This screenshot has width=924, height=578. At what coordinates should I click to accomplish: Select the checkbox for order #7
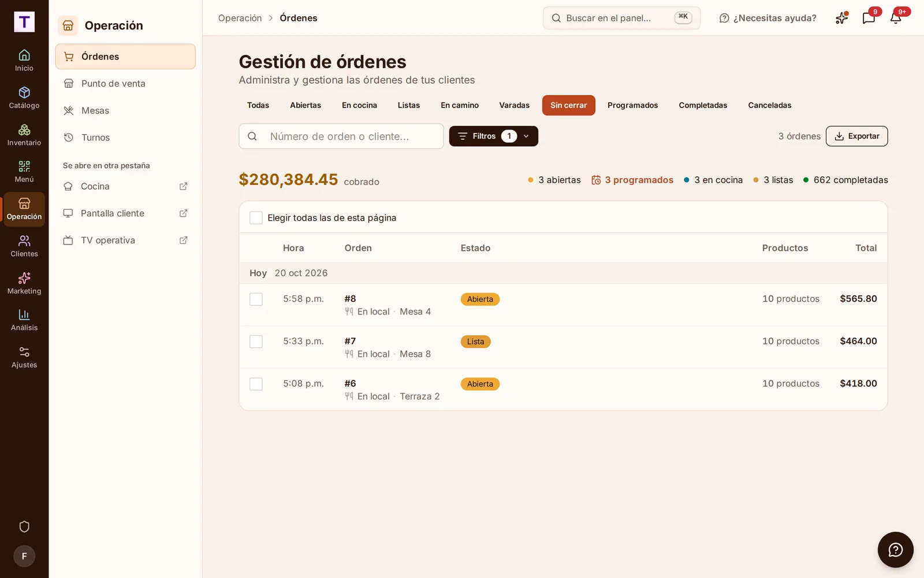click(x=256, y=342)
